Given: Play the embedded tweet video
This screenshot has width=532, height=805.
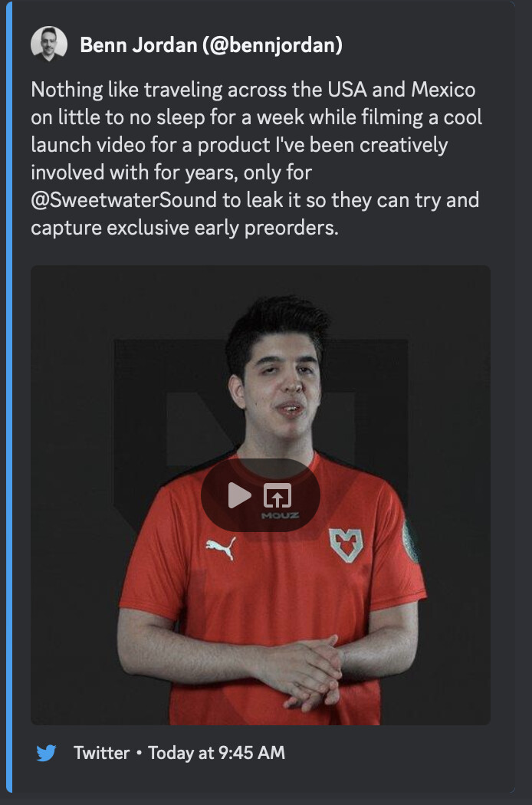Looking at the screenshot, I should click(x=239, y=495).
